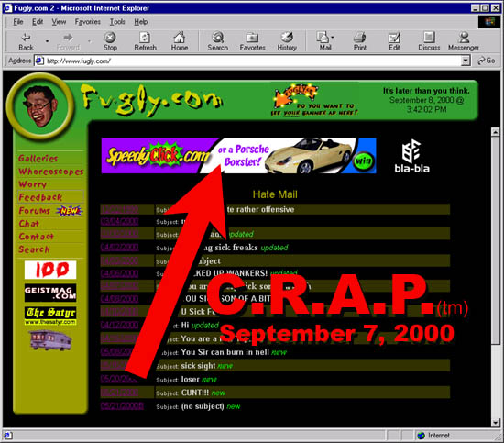Refresh the page using Refresh icon
The width and height of the screenshot is (504, 443).
[145, 42]
